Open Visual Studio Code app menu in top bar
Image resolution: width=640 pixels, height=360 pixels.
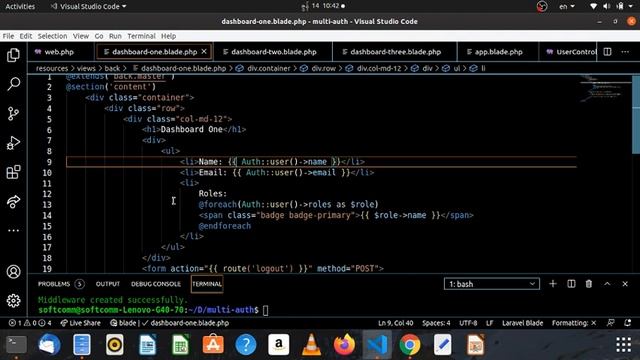click(x=88, y=6)
